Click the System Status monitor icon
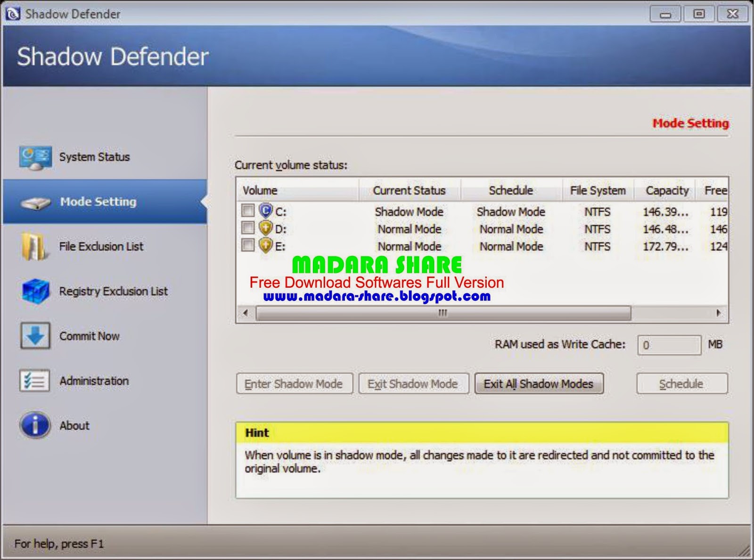 [x=35, y=158]
